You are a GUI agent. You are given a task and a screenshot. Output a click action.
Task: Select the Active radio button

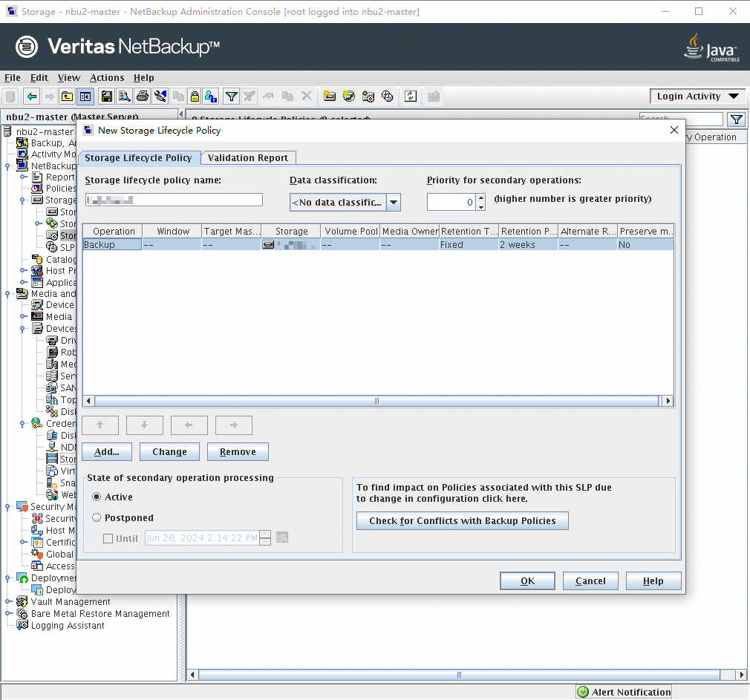(97, 497)
